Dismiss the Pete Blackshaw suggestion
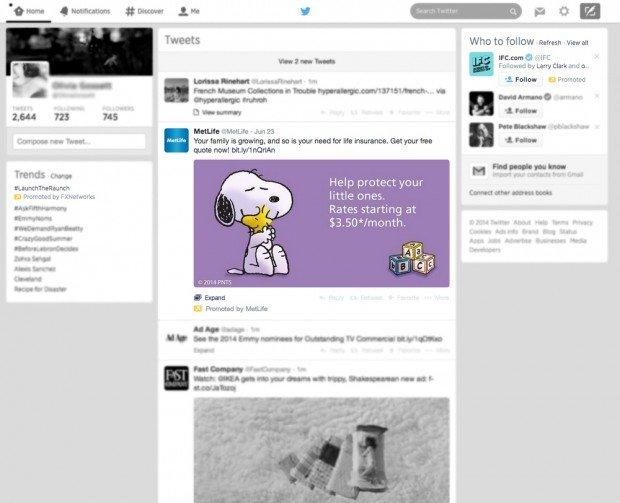The image size is (620, 503). coord(597,127)
